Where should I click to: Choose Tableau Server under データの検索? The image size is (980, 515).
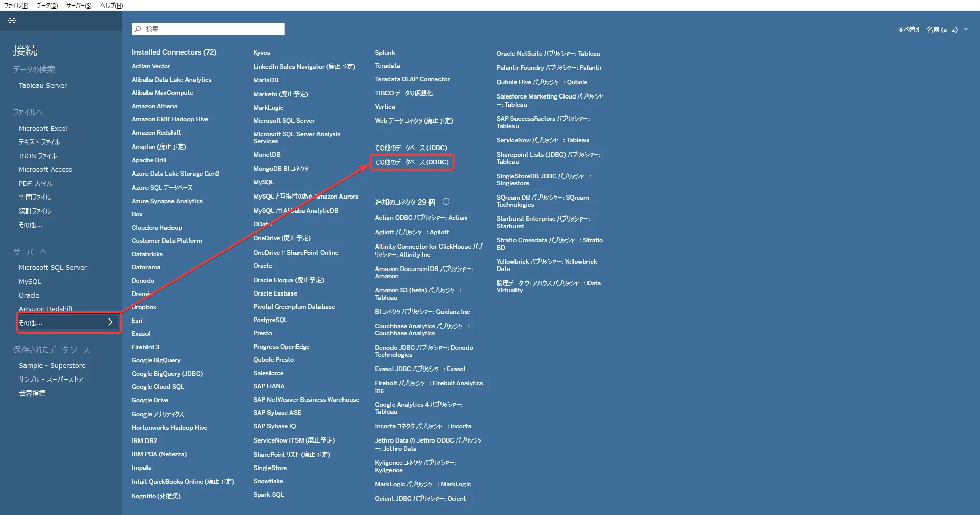(x=43, y=86)
